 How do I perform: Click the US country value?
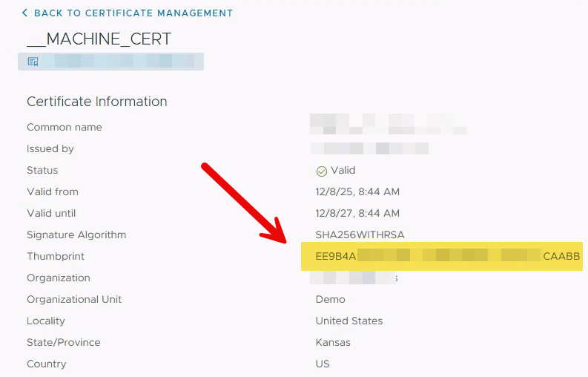[323, 364]
